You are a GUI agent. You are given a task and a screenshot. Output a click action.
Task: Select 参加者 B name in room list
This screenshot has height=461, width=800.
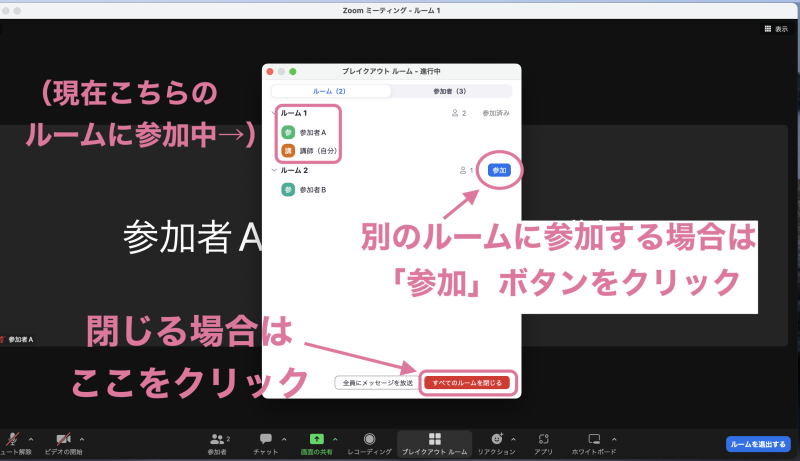tap(313, 190)
